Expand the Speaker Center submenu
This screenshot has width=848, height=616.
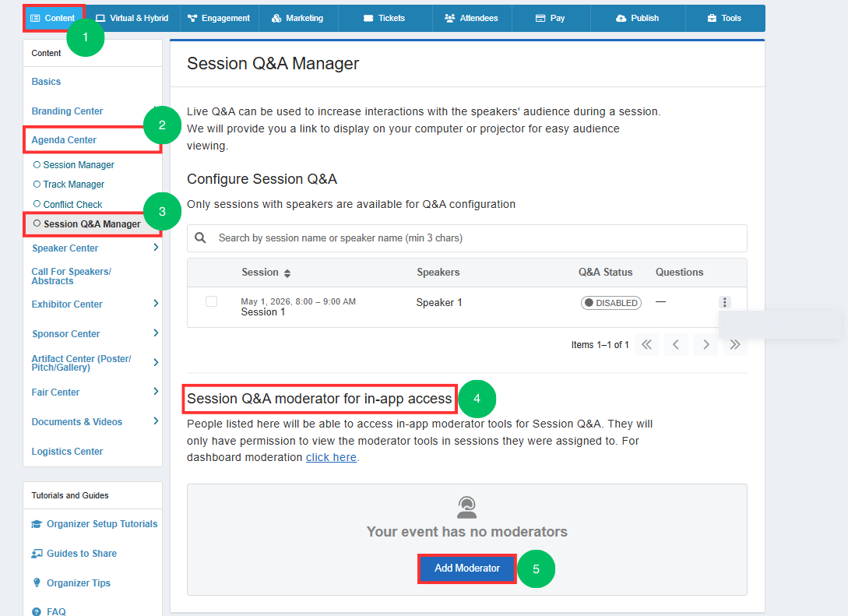point(156,248)
